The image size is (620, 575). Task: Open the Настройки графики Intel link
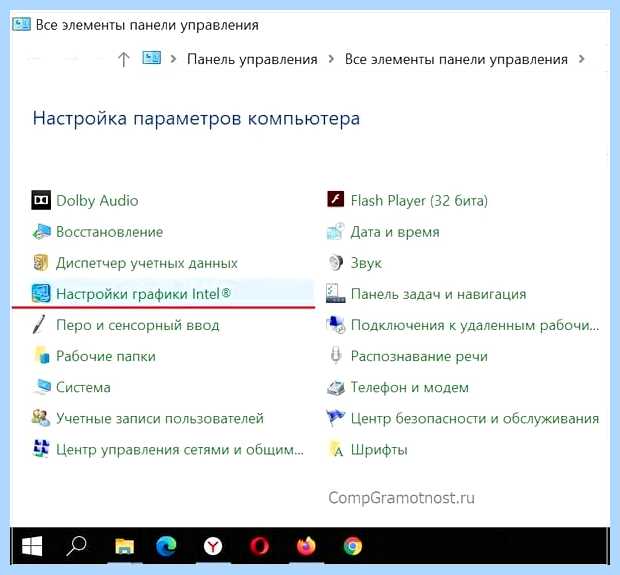click(144, 294)
